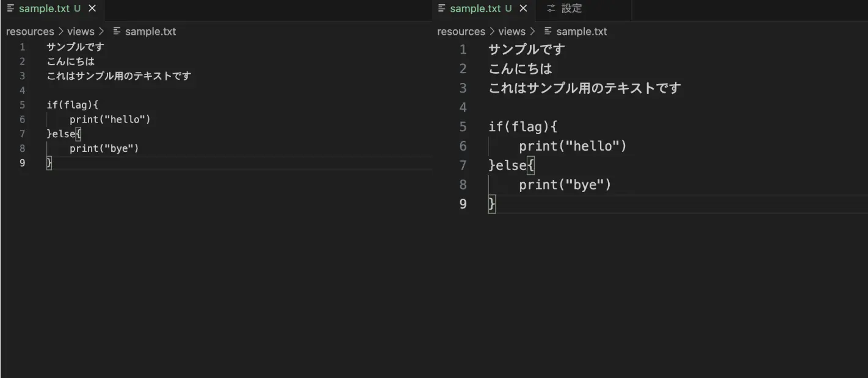The width and height of the screenshot is (868, 378).
Task: Click the closing brace on line 9, right editor
Action: point(493,204)
